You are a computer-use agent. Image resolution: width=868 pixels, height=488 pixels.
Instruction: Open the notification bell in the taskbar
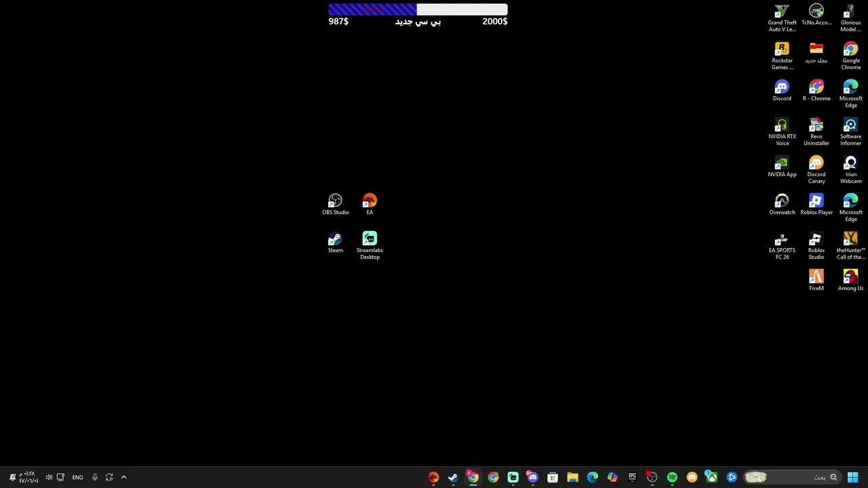[x=12, y=477]
